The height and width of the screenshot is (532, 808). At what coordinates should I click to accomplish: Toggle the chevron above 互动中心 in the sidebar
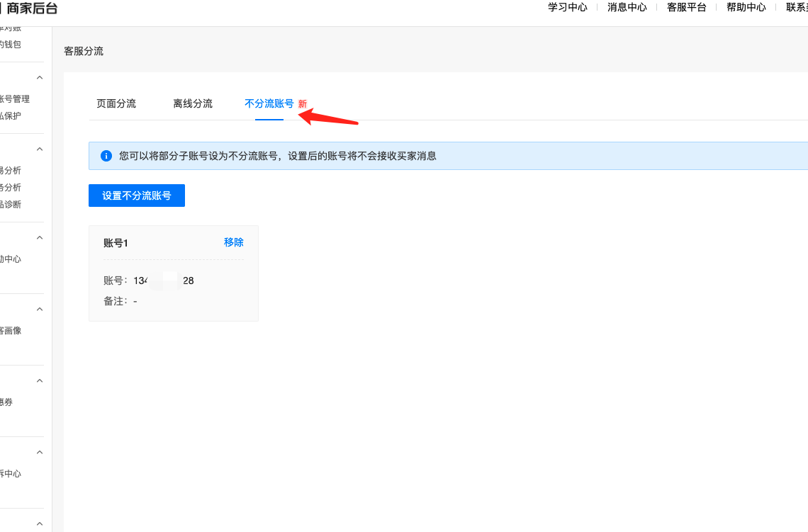[40, 237]
